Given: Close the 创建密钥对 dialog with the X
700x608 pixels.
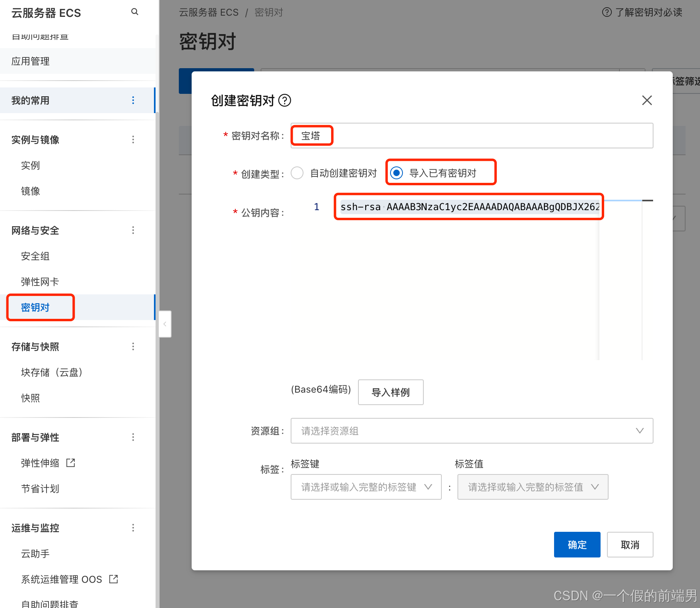Looking at the screenshot, I should (x=647, y=100).
